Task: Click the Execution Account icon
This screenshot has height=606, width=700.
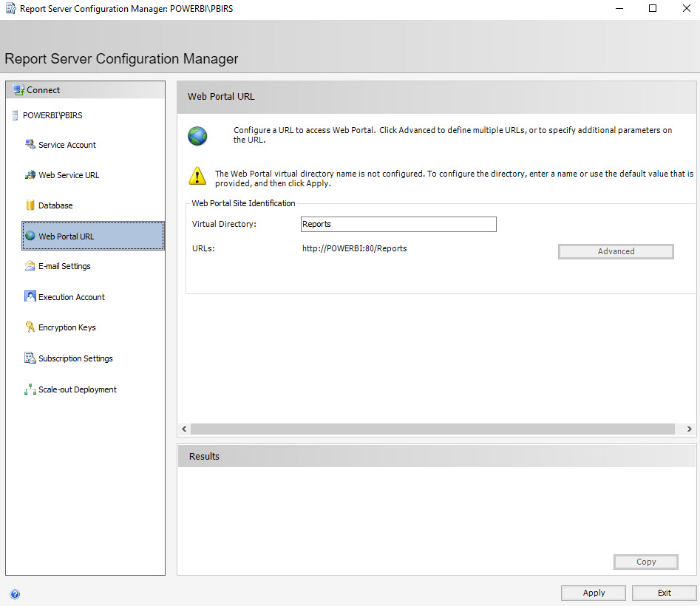Action: click(x=30, y=296)
